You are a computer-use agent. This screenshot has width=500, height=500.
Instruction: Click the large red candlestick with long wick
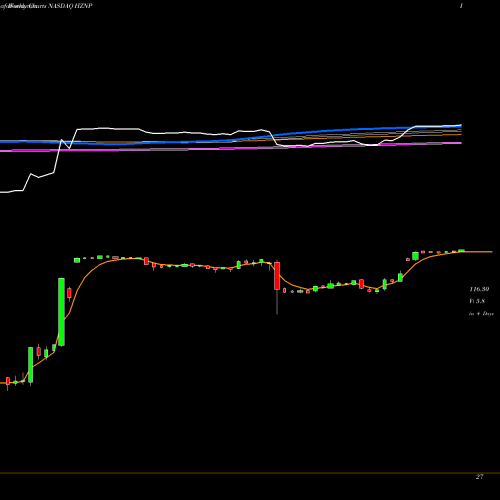277,287
